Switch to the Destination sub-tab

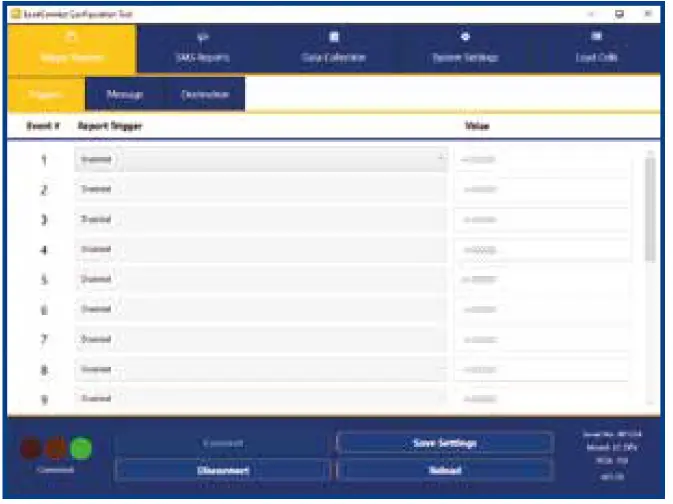pyautogui.click(x=205, y=94)
